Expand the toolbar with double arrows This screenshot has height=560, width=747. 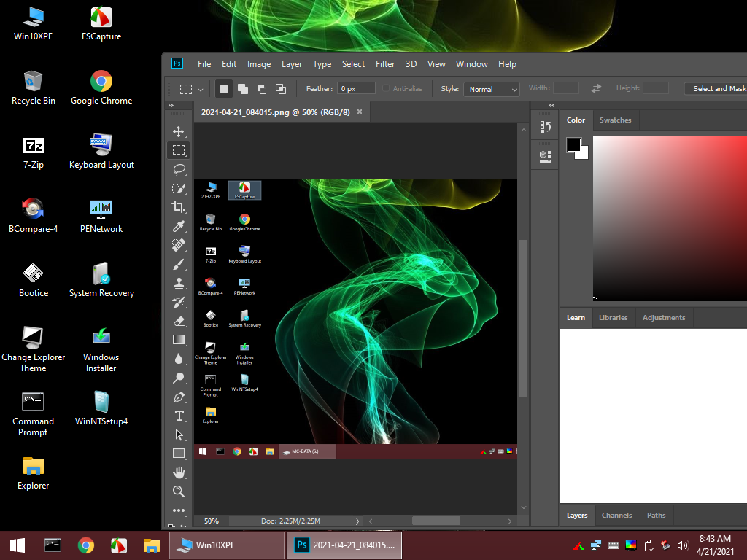[171, 105]
